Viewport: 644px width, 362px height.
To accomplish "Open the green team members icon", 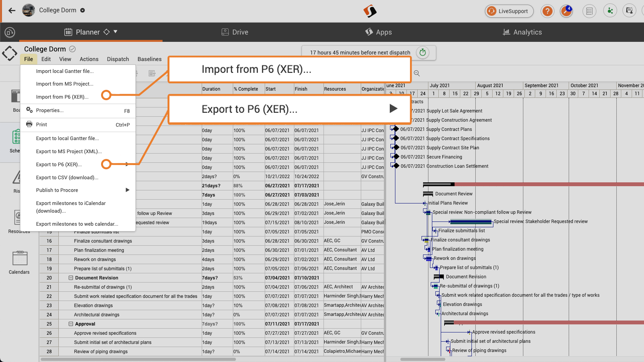I will coord(610,11).
